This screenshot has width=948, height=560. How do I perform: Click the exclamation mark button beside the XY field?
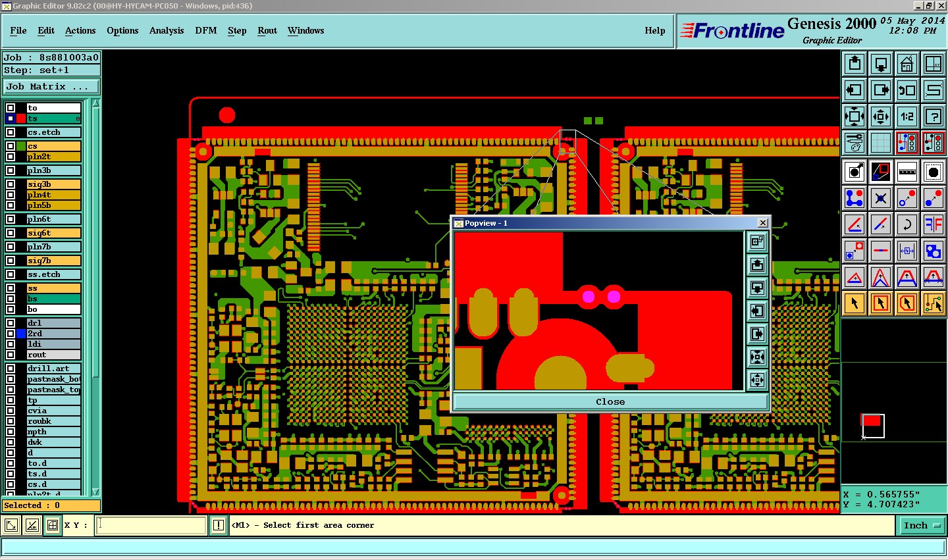(x=219, y=525)
